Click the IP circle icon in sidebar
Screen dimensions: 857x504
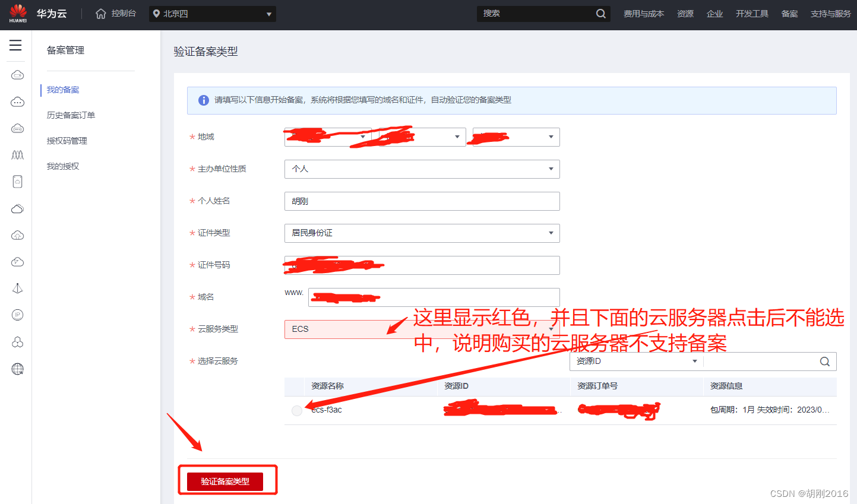pyautogui.click(x=18, y=315)
